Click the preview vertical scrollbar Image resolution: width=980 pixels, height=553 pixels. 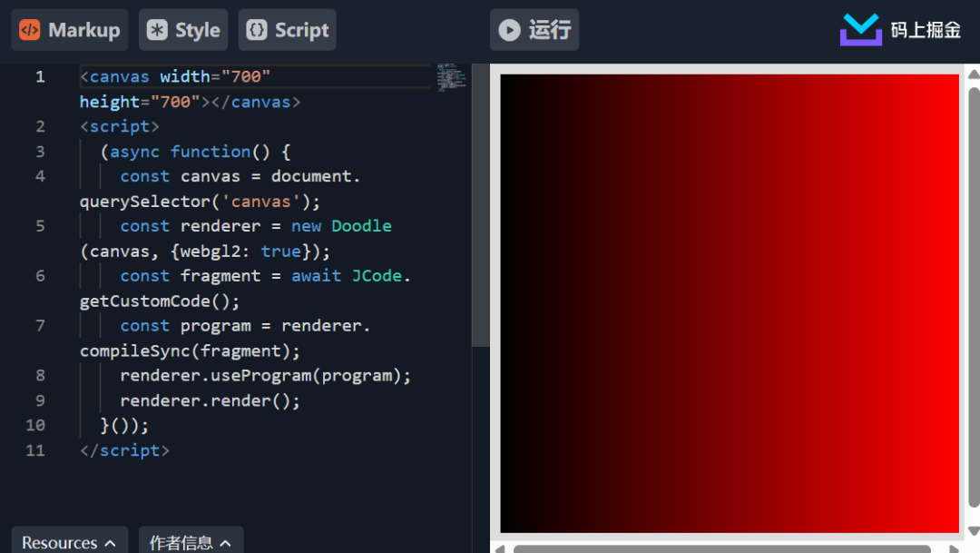974,297
